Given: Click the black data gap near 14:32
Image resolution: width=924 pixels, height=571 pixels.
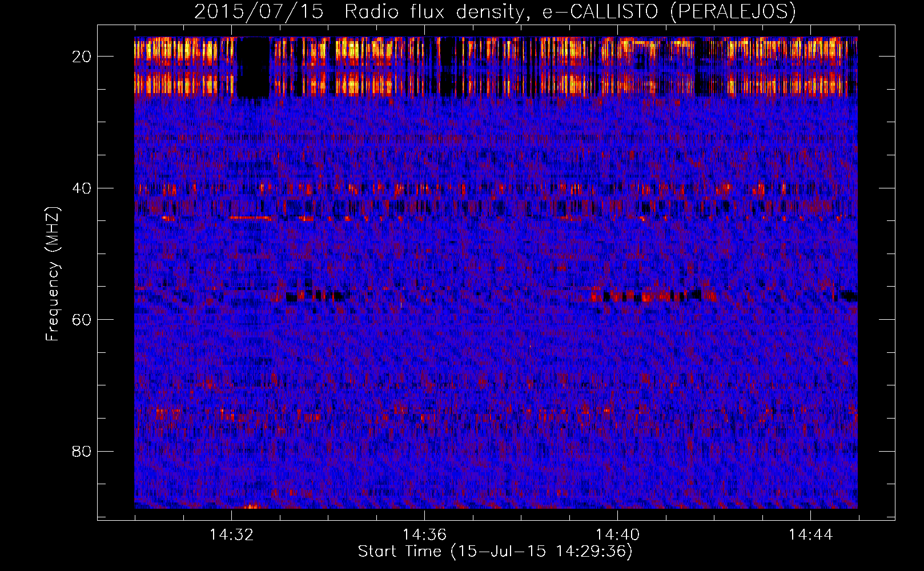Looking at the screenshot, I should (252, 67).
